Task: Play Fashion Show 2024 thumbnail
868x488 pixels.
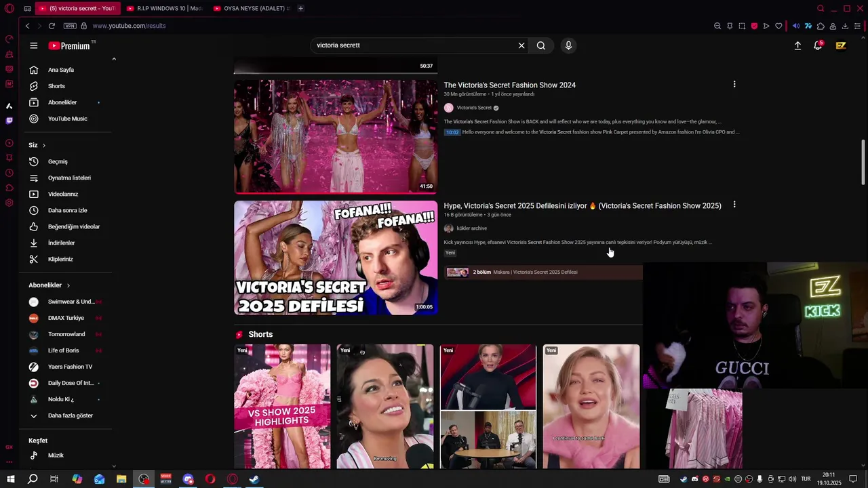Action: [x=336, y=137]
